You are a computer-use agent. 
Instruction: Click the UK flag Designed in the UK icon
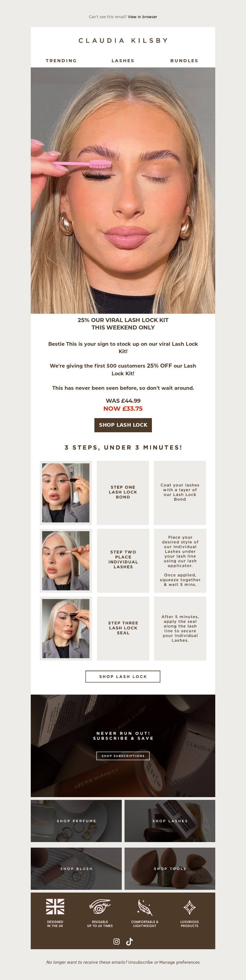[x=55, y=907]
